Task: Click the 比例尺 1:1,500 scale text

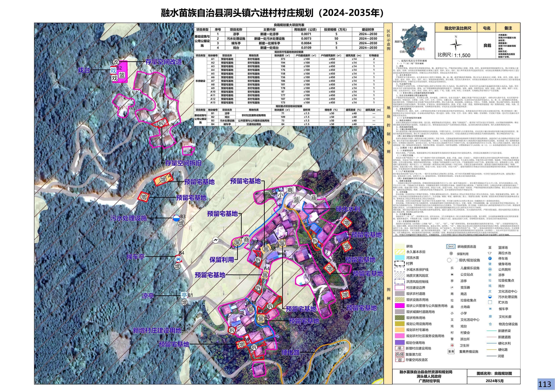Action: pyautogui.click(x=454, y=55)
